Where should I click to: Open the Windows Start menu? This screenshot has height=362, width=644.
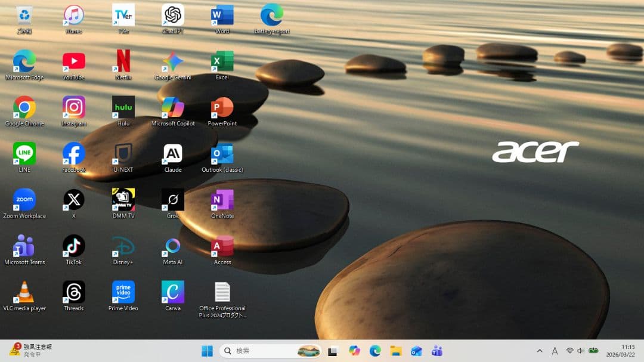tap(207, 351)
